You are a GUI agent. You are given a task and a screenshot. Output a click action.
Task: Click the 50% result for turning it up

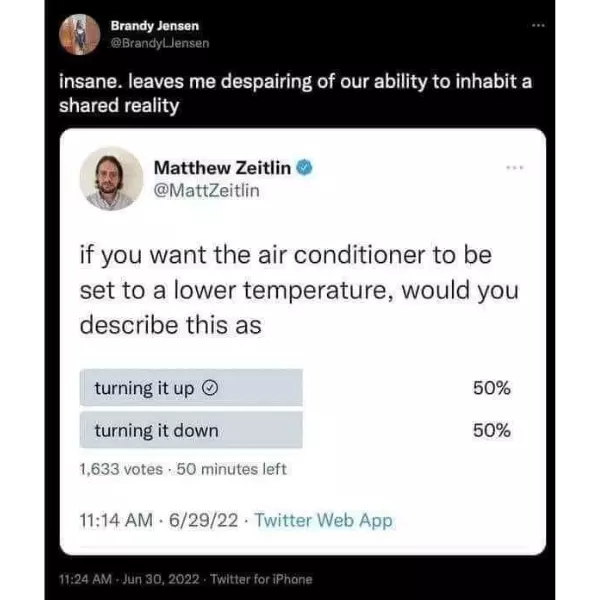(491, 388)
